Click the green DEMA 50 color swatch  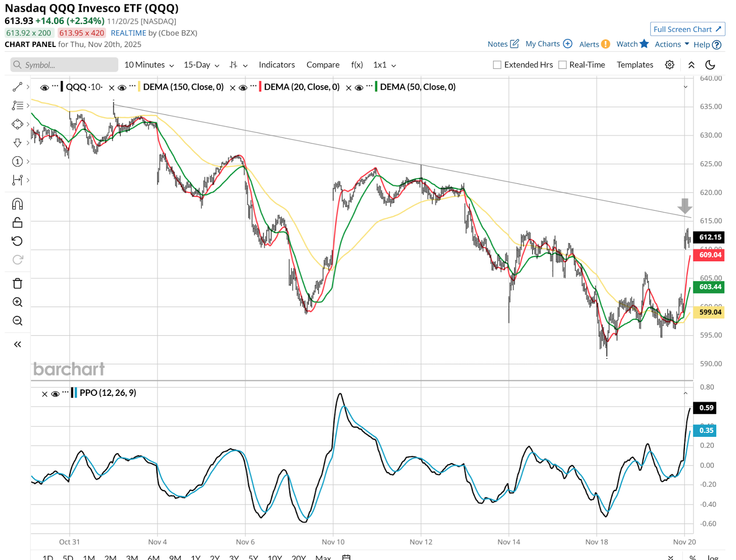click(376, 87)
